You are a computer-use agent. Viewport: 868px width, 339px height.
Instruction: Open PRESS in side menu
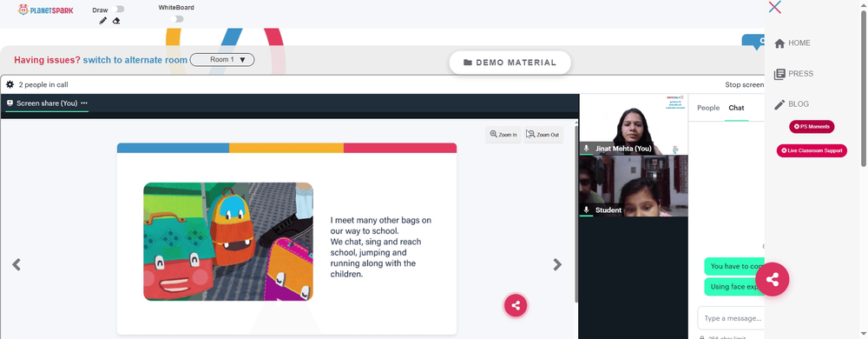pos(794,74)
